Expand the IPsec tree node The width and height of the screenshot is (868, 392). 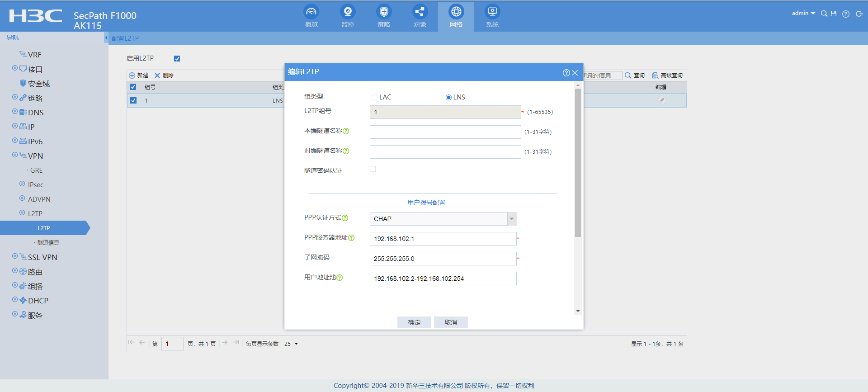pyautogui.click(x=22, y=184)
